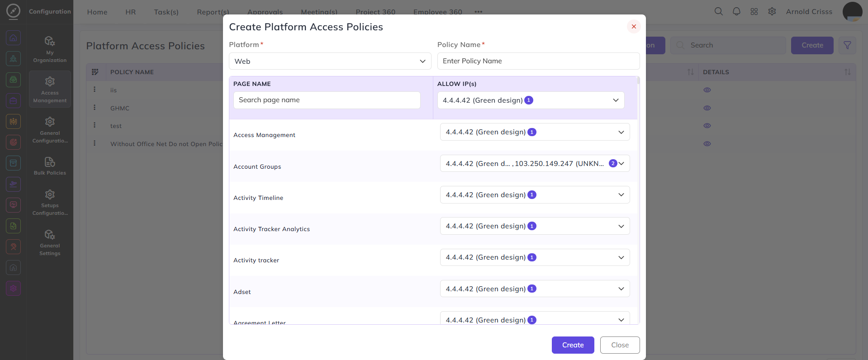Open the settings gear in top bar
This screenshot has height=360, width=868.
(772, 11)
